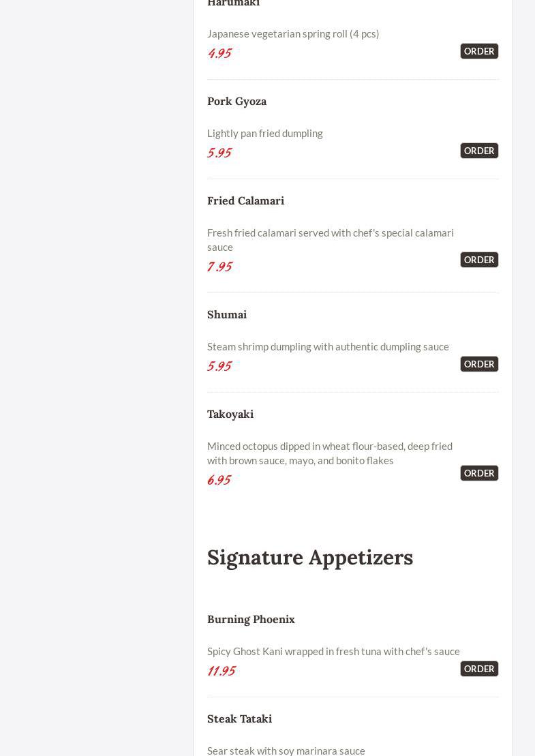Open the Shumai menu item title
The height and width of the screenshot is (756, 535).
click(x=227, y=314)
